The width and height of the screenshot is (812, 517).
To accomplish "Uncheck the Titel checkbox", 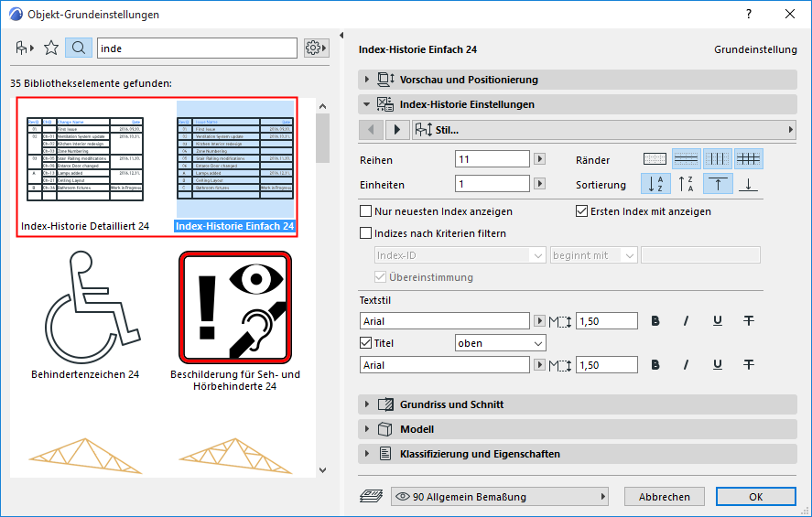I will coord(365,342).
